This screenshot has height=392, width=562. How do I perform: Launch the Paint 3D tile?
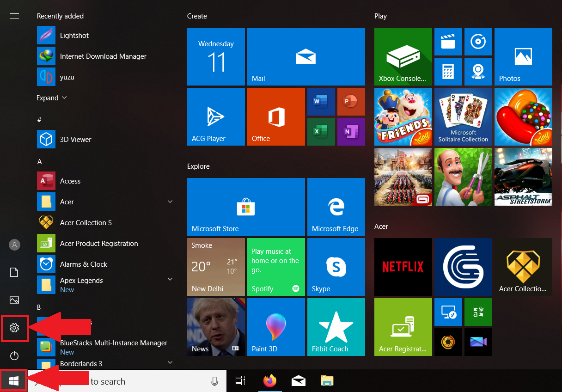(x=276, y=327)
